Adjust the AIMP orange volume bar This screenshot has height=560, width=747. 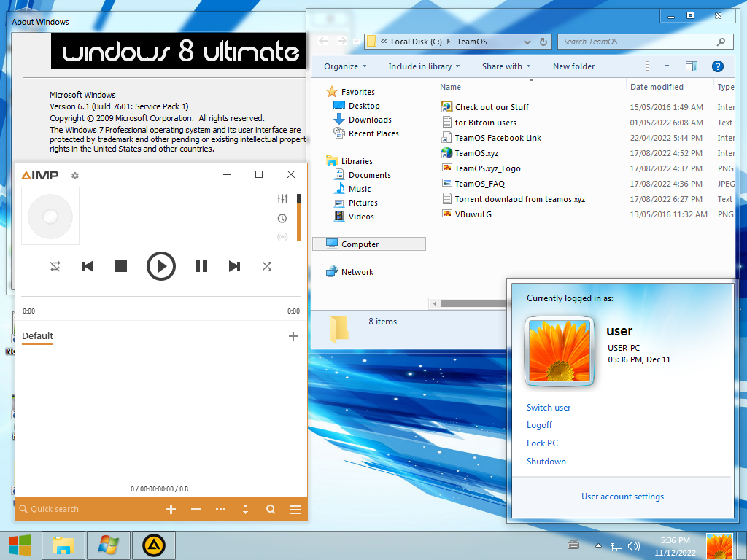(x=298, y=217)
